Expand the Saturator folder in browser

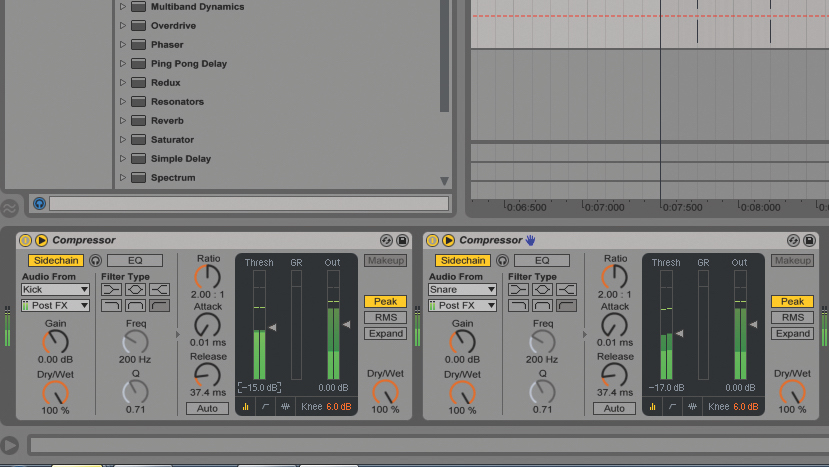pyautogui.click(x=123, y=140)
